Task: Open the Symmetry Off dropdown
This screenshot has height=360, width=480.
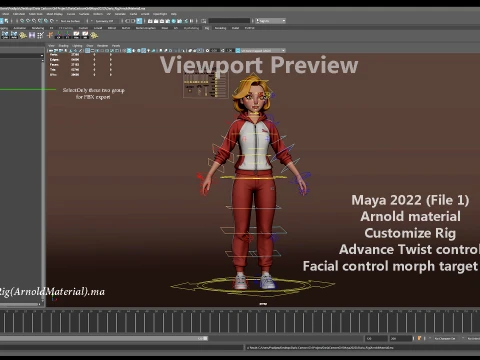Action: click(104, 21)
